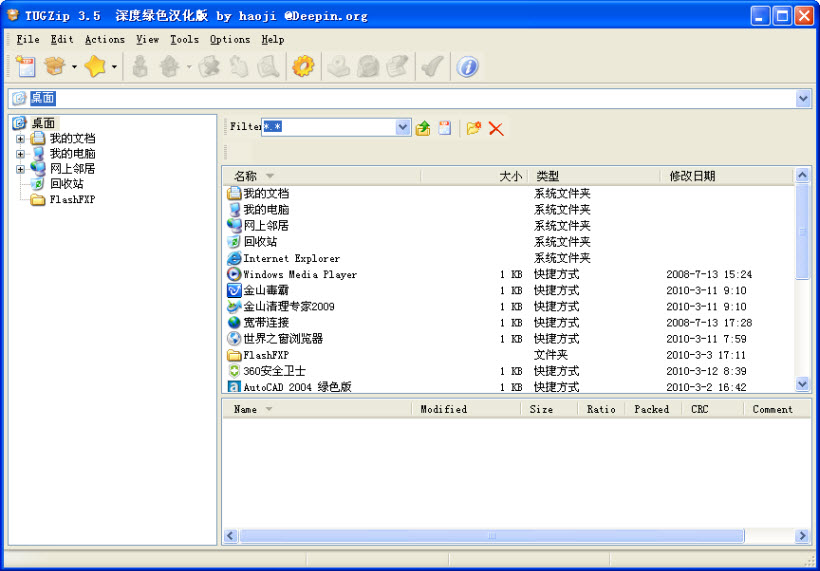
Task: Expand the 我的文档 tree node
Action: click(20, 139)
